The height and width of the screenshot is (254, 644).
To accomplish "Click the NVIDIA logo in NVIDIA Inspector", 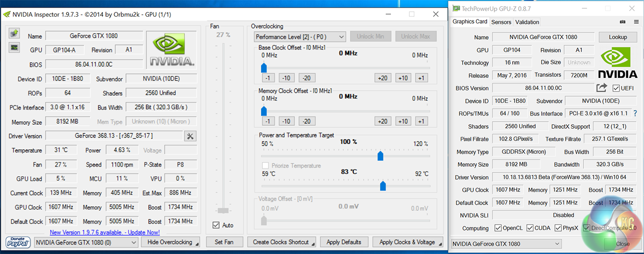I will [171, 49].
